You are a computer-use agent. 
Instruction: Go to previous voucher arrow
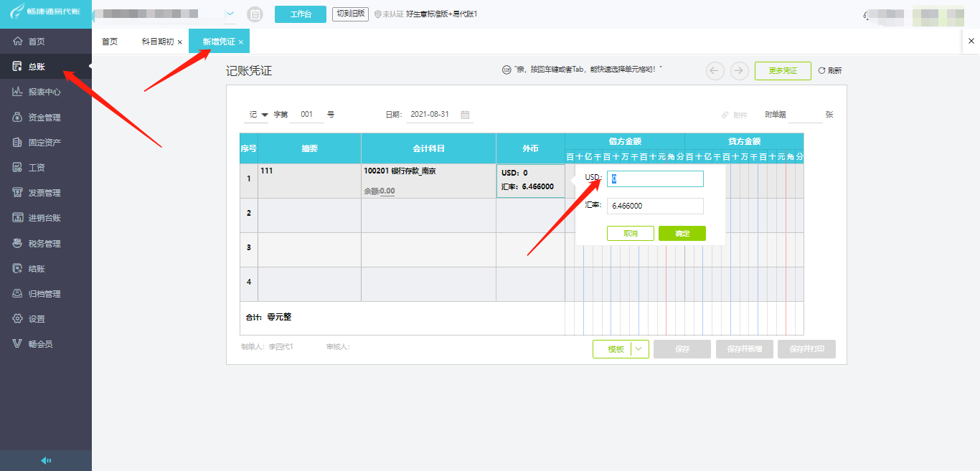coord(715,71)
